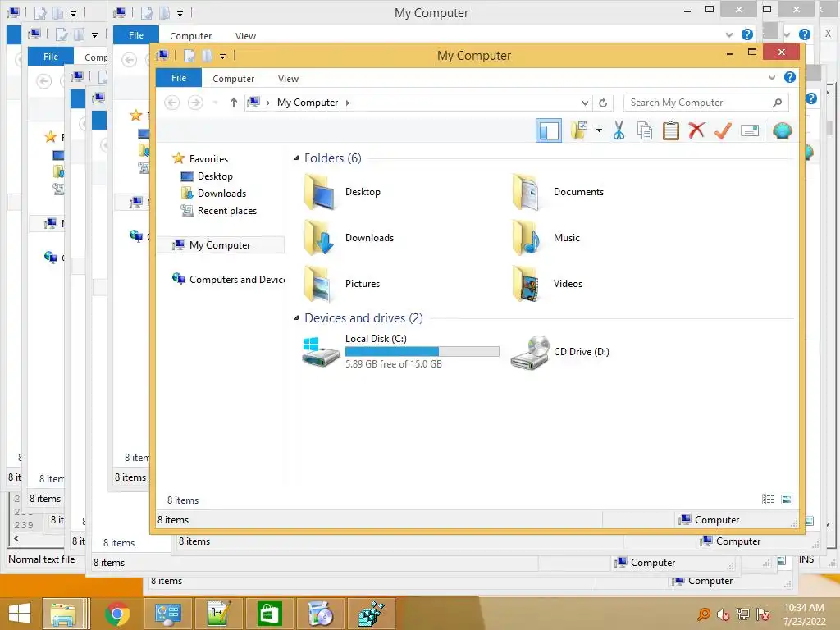The height and width of the screenshot is (630, 840).
Task: Select the Downloads folder icon in Folders group
Action: click(x=320, y=238)
